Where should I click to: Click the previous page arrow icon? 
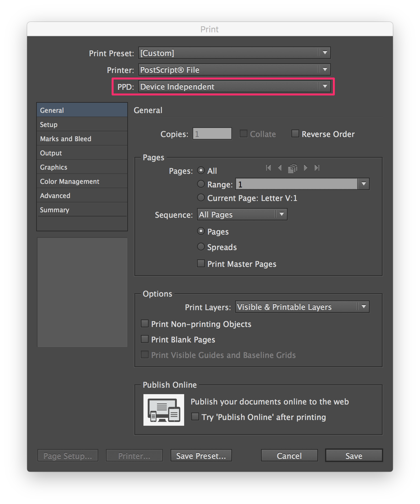pos(280,168)
